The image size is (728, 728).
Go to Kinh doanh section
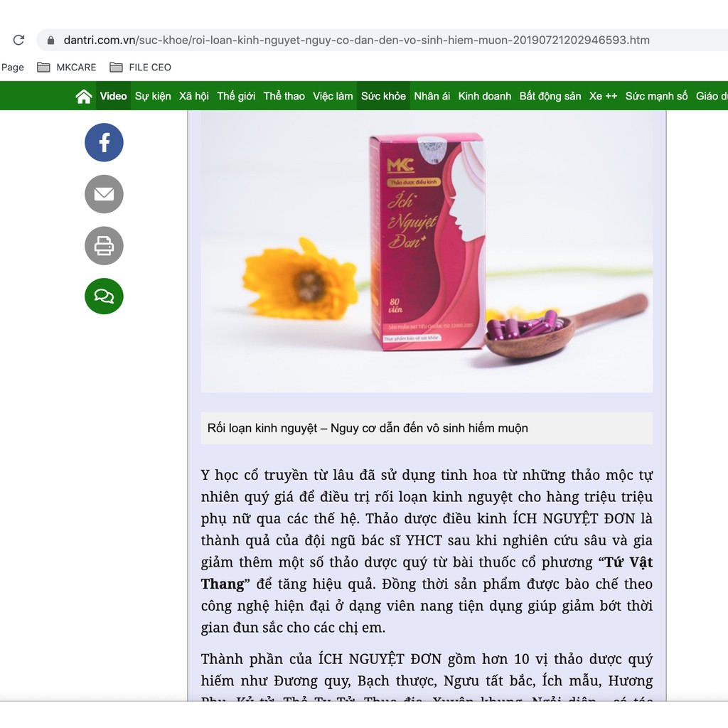coord(484,96)
